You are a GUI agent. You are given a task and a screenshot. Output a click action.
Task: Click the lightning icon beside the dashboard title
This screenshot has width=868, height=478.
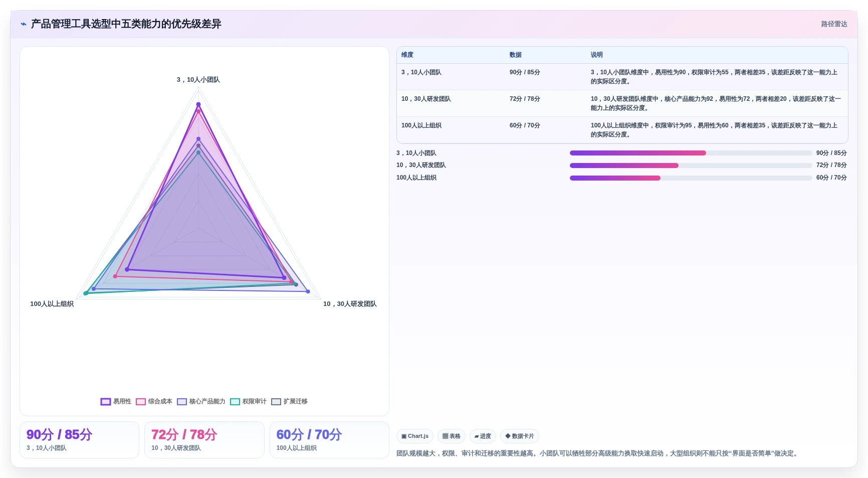pyautogui.click(x=24, y=24)
